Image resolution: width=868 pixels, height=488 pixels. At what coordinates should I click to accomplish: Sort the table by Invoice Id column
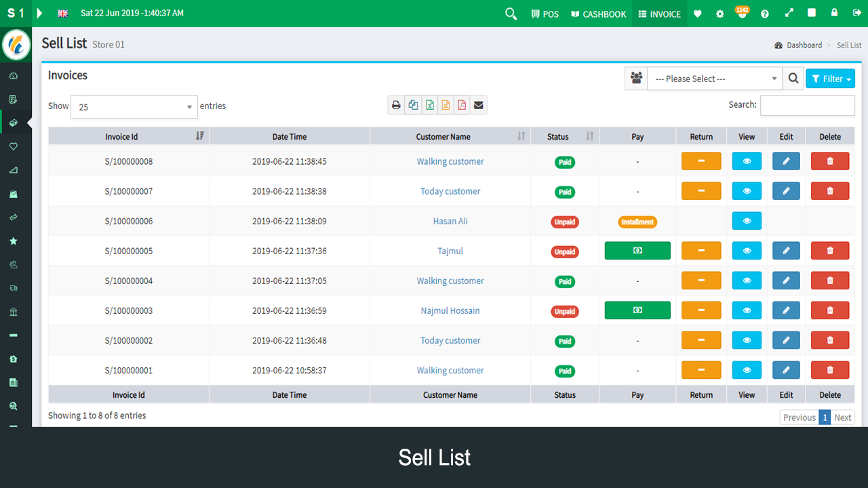click(123, 136)
